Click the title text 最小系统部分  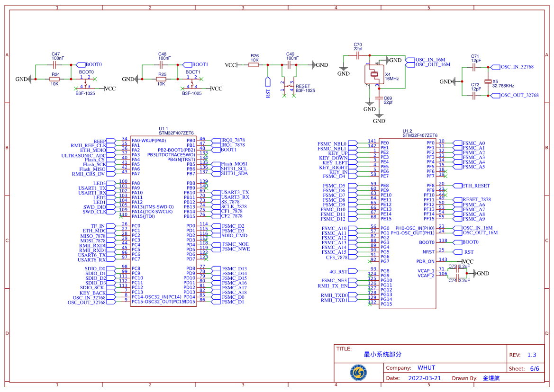[382, 354]
